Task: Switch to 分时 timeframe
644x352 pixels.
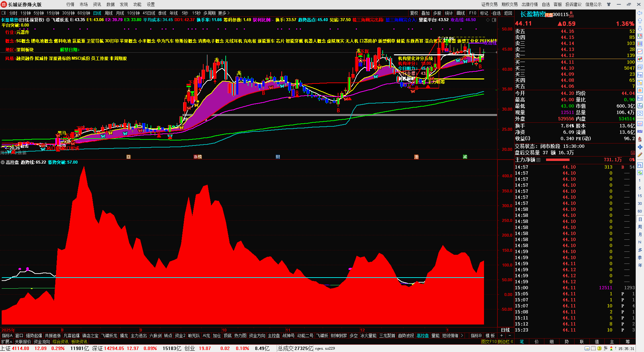Action: pos(13,13)
